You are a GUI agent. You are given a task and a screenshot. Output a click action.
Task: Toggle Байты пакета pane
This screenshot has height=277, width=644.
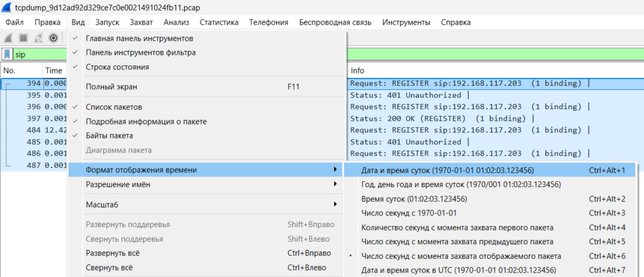click(x=206, y=135)
